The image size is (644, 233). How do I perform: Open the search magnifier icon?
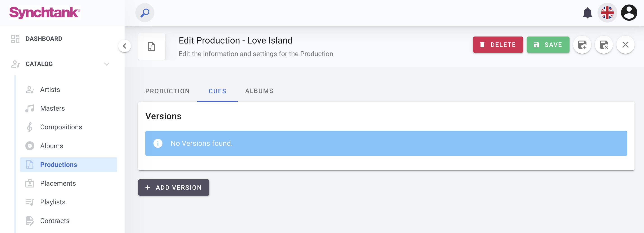145,13
